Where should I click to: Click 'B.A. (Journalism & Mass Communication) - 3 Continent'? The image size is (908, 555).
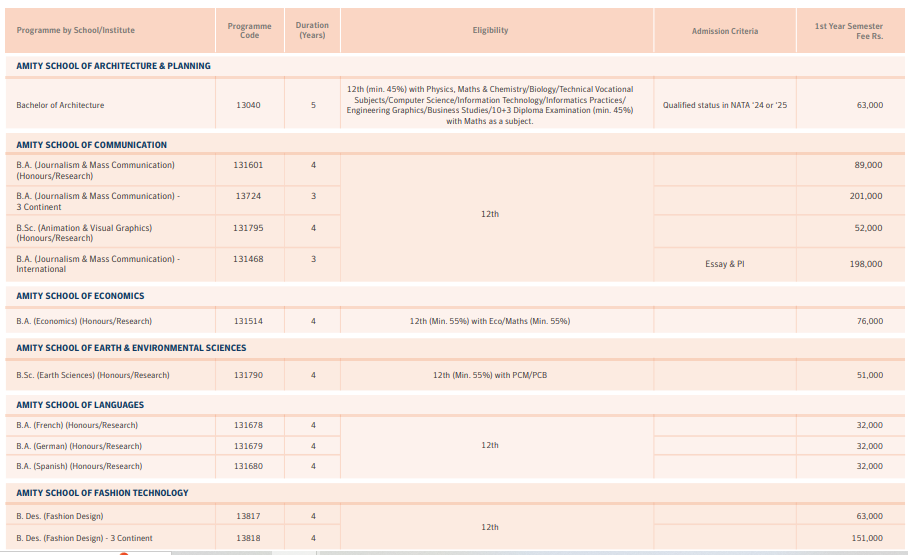pyautogui.click(x=98, y=202)
